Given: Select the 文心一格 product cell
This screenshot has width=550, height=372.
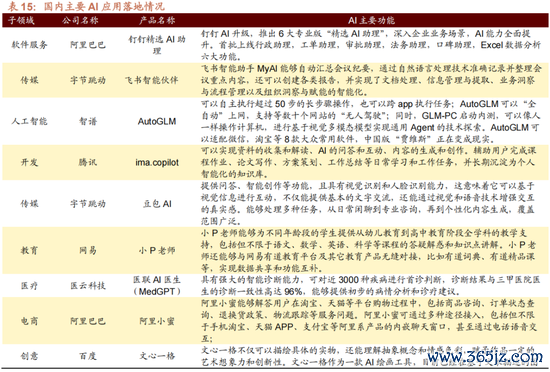Looking at the screenshot, I should pos(157,356).
